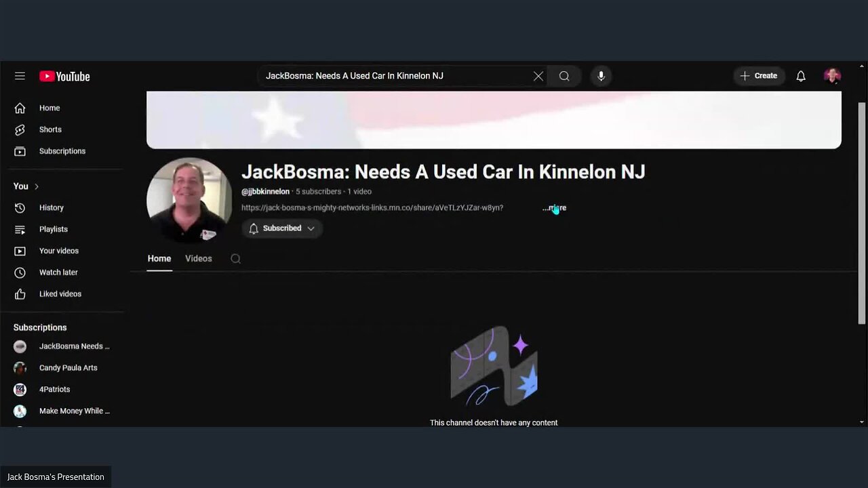Viewport: 868px width, 488px height.
Task: Click the no-content illustration graphic
Action: point(494,366)
